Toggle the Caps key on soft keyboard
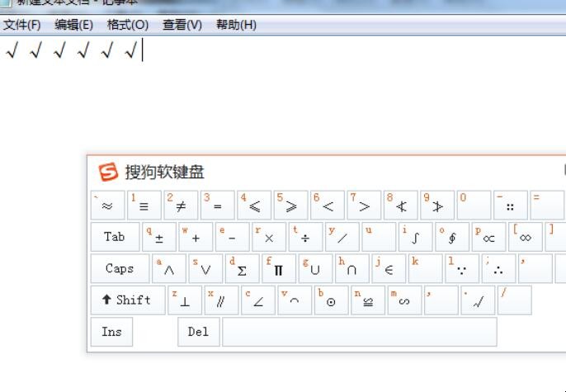The image size is (566, 392). (x=120, y=268)
